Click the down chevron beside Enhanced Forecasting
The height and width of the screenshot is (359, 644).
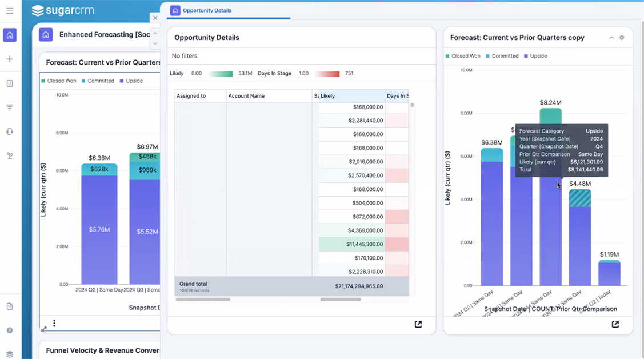[x=155, y=43]
